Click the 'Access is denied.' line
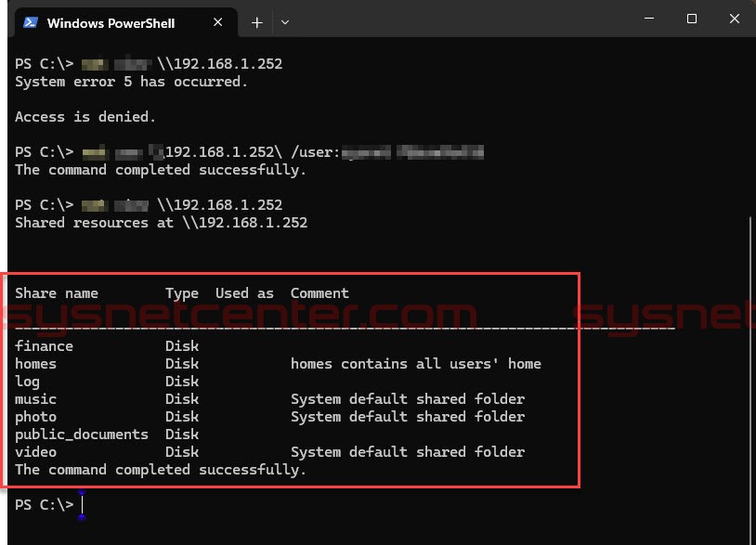Image resolution: width=756 pixels, height=545 pixels. [x=85, y=117]
